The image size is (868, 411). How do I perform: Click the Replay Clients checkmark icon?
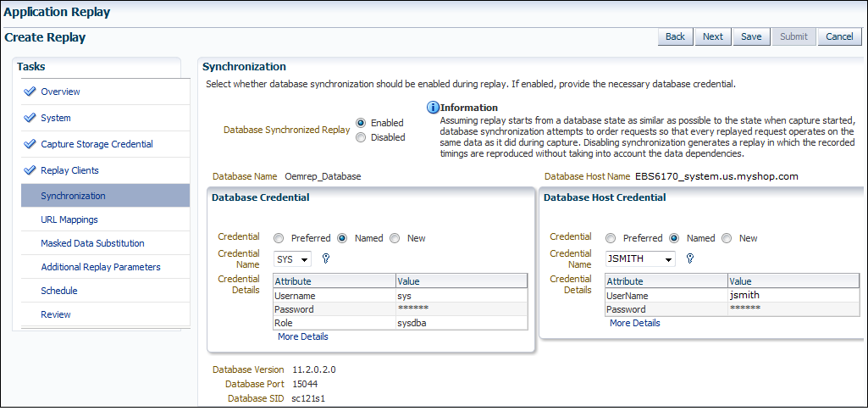point(30,170)
